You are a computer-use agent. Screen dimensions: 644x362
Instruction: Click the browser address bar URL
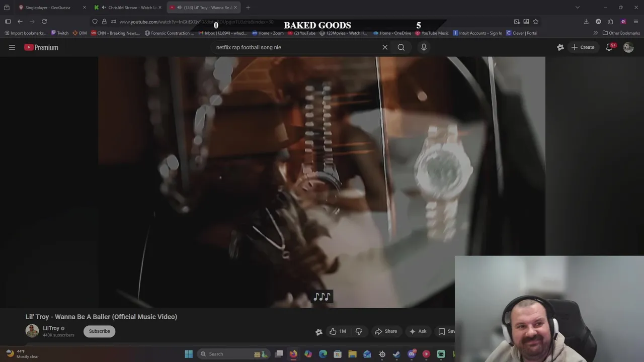point(196,22)
